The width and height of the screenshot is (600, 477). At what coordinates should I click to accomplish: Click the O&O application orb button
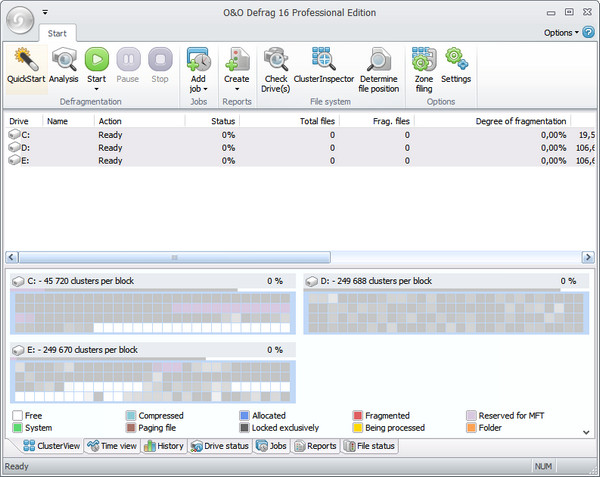[20, 20]
